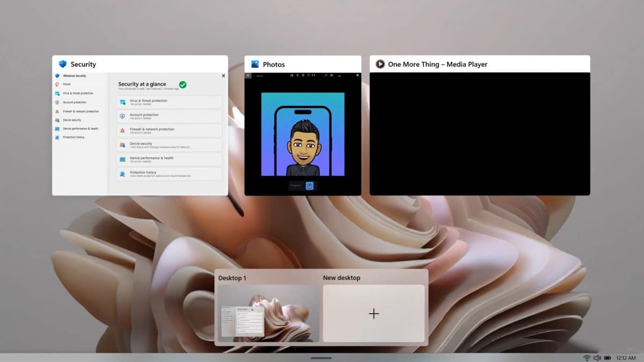Click the battery icon in system tray

(608, 358)
